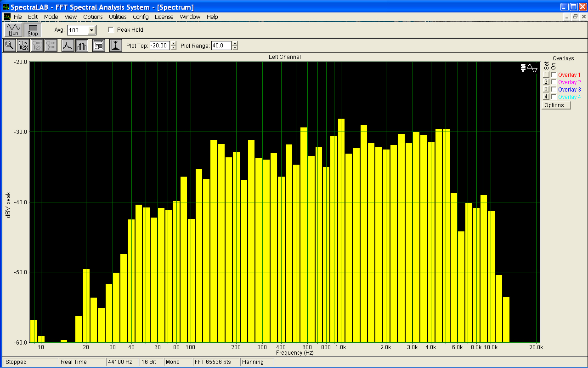Start the analyzer with the Run button

13,30
